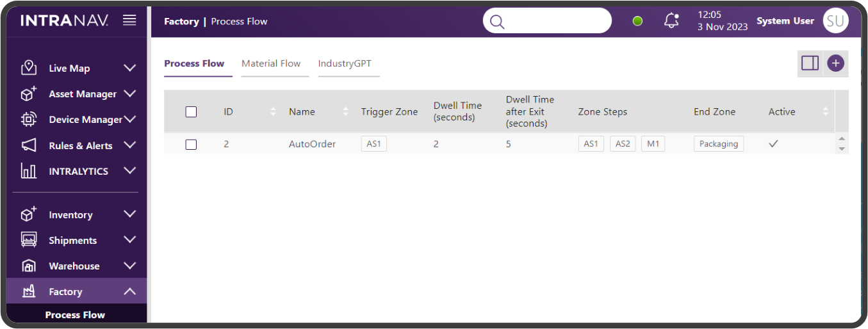The width and height of the screenshot is (868, 329).
Task: Check the select-all checkbox in table header
Action: pyautogui.click(x=191, y=112)
